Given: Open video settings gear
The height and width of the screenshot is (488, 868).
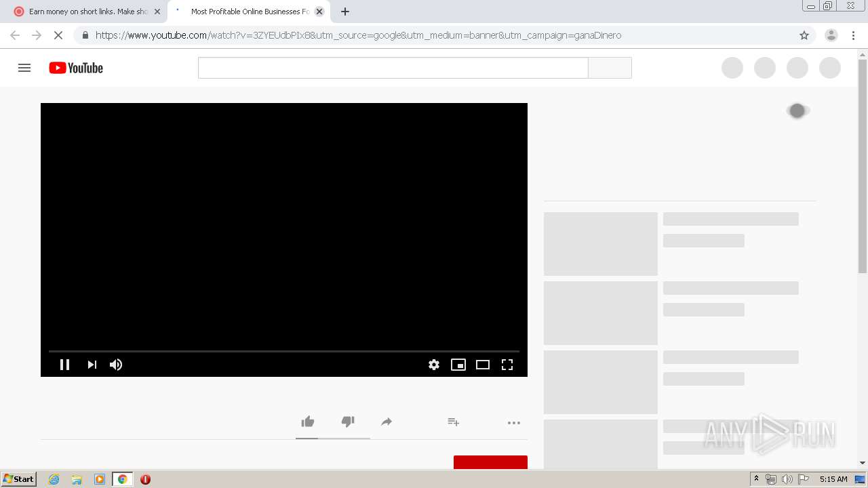Looking at the screenshot, I should (x=434, y=365).
